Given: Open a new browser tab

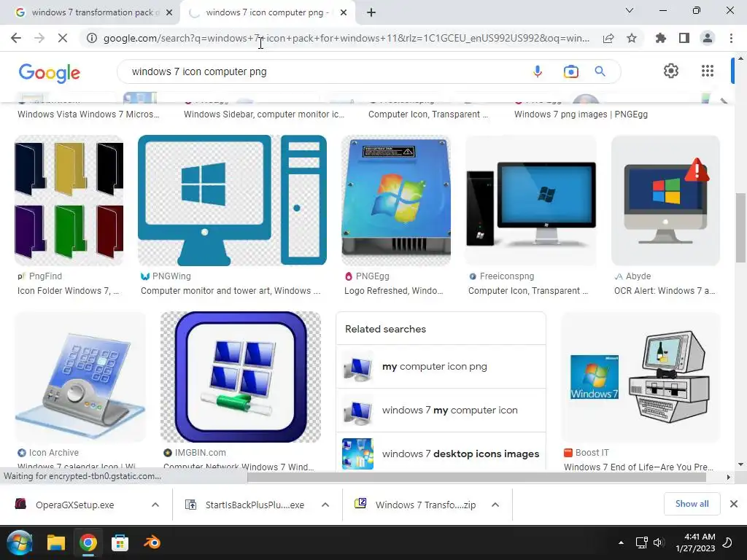Looking at the screenshot, I should 371,12.
